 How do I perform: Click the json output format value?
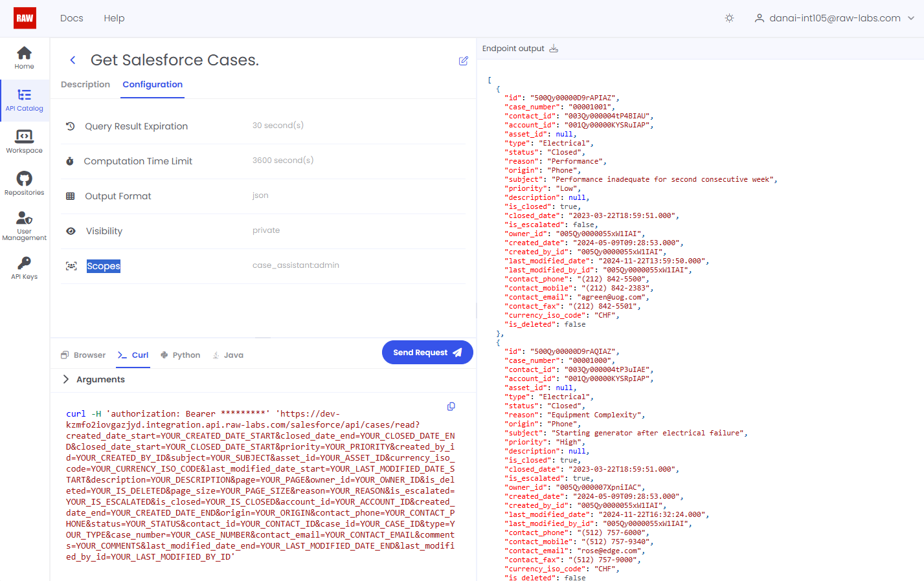coord(260,195)
